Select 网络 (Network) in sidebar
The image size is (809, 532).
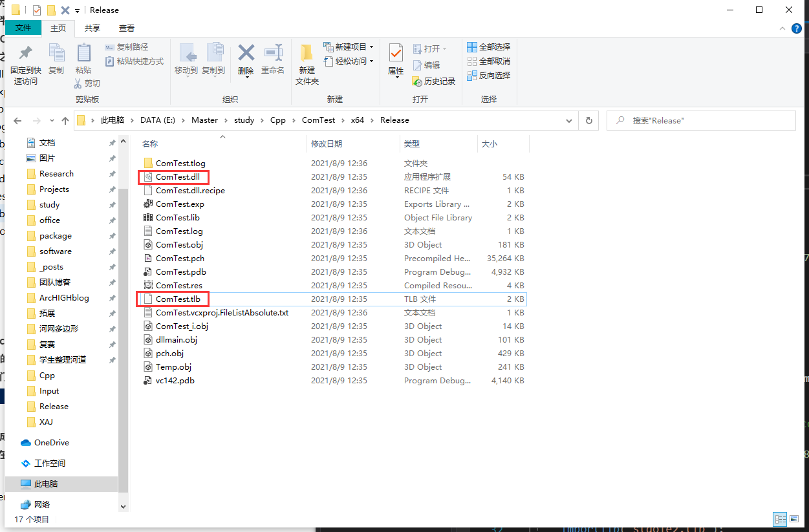coord(35,505)
